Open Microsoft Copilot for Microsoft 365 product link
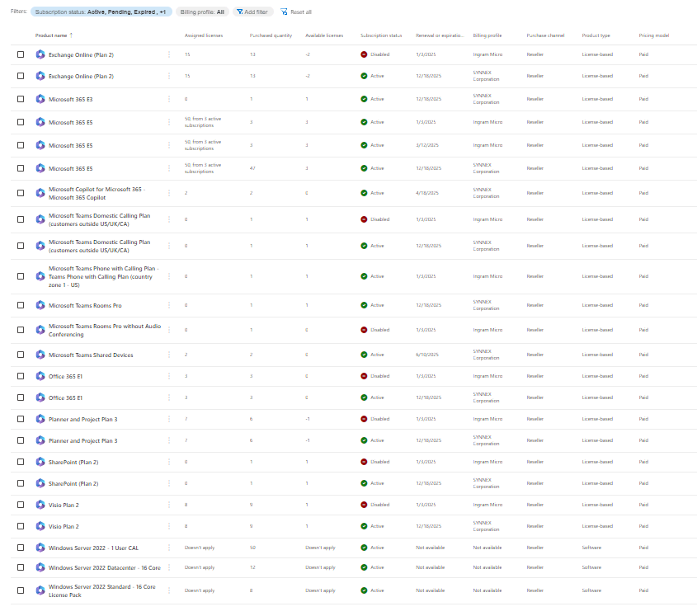Image resolution: width=697 pixels, height=616 pixels. coord(97,193)
